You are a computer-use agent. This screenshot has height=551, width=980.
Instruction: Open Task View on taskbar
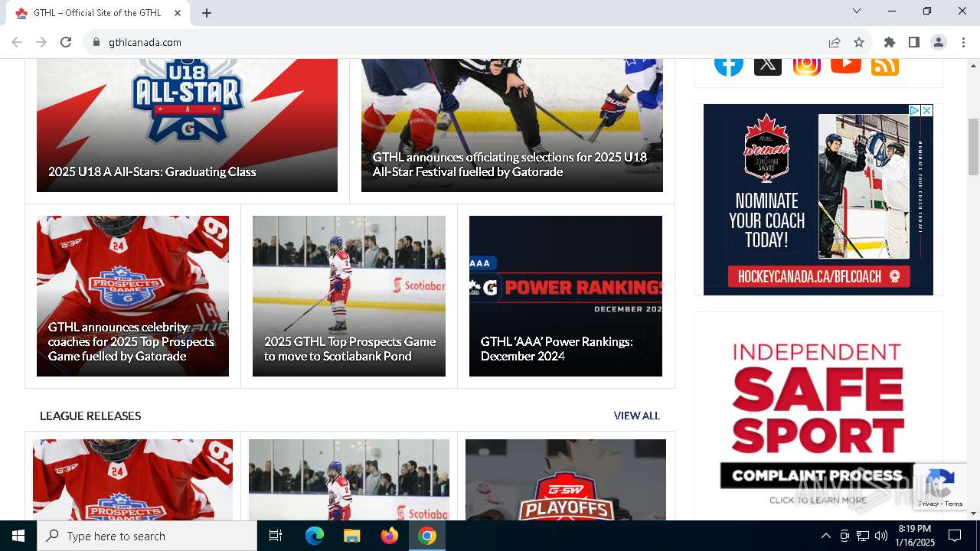click(x=276, y=536)
